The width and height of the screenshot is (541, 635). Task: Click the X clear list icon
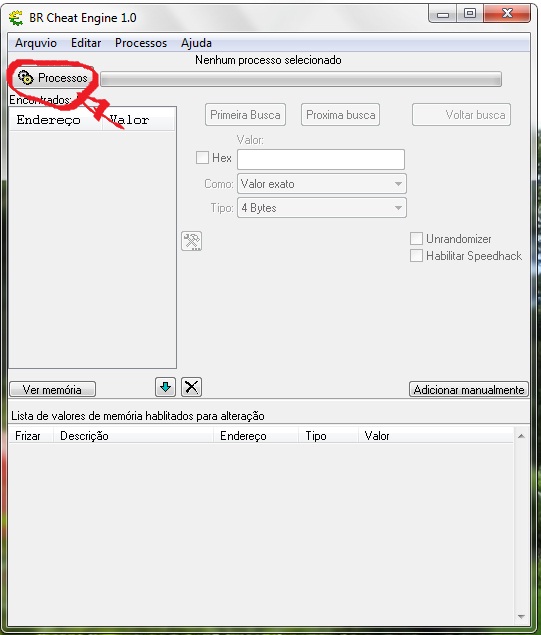[x=192, y=387]
